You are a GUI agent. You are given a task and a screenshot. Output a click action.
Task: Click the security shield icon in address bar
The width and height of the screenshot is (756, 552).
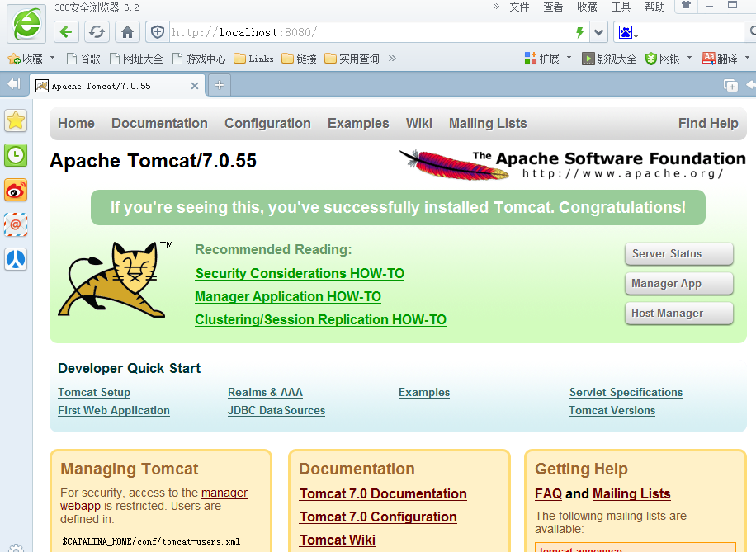click(x=158, y=32)
